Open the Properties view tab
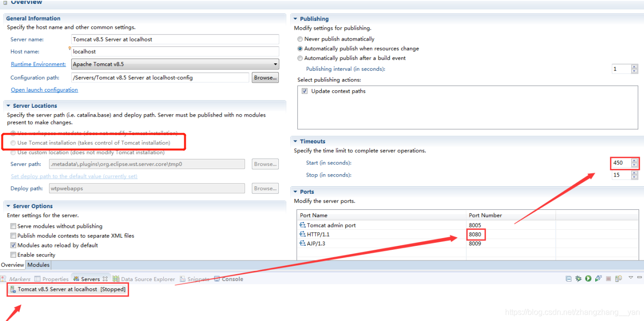Image resolution: width=644 pixels, height=321 pixels. pos(52,279)
